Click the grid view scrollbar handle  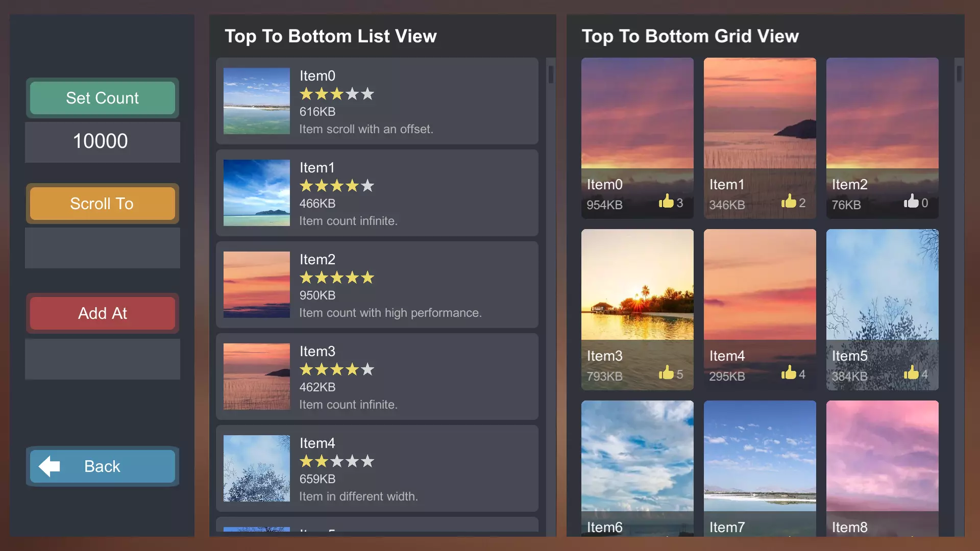tap(959, 73)
